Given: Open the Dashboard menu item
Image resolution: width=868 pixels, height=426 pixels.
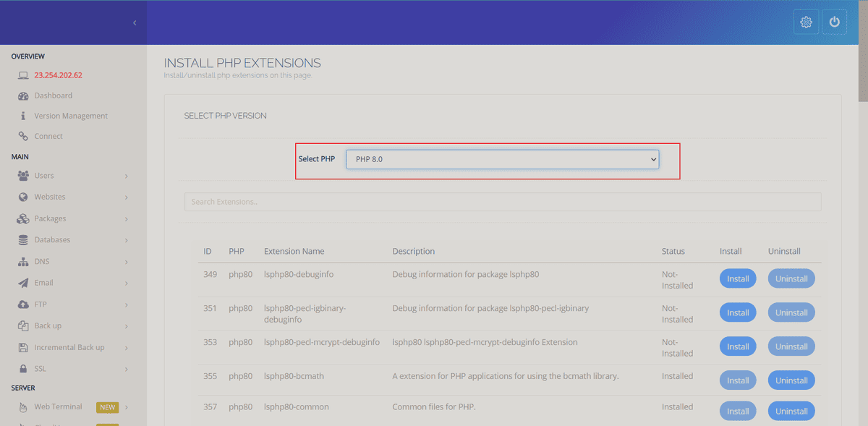Looking at the screenshot, I should [54, 95].
